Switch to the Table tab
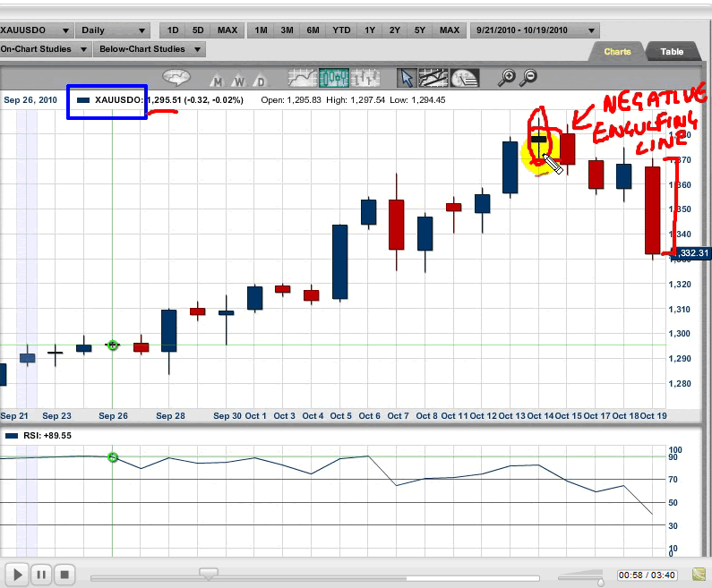Viewport: 712px width, 588px height. point(672,52)
